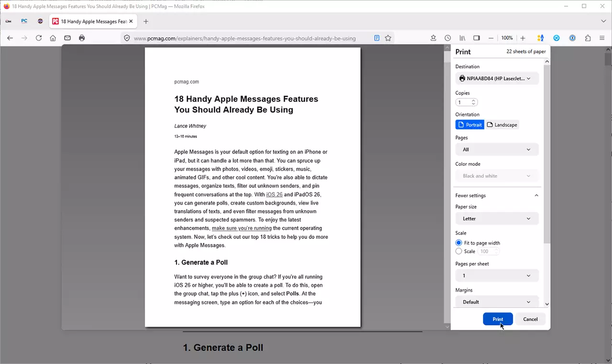Go to the Home page icon
Viewport: 612px width, 364px height.
(53, 38)
